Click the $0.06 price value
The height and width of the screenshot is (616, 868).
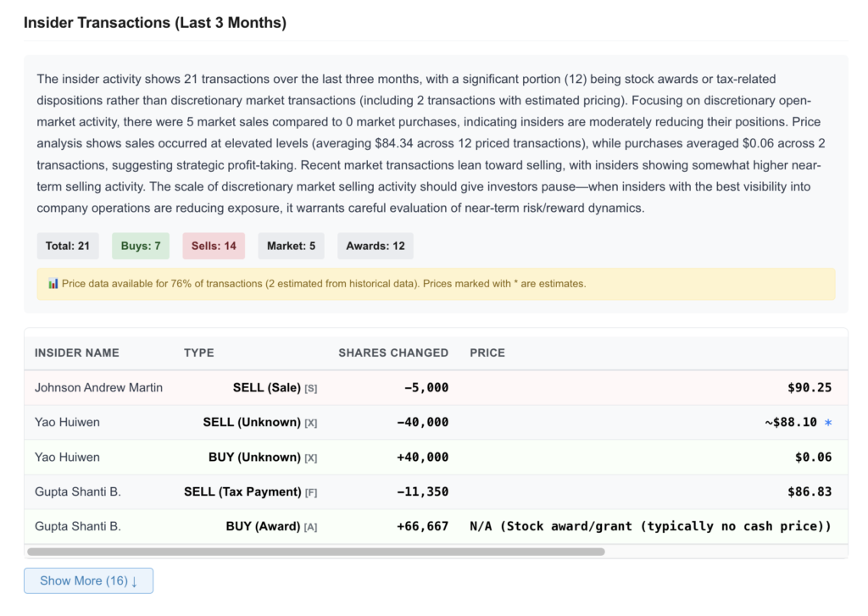click(813, 458)
